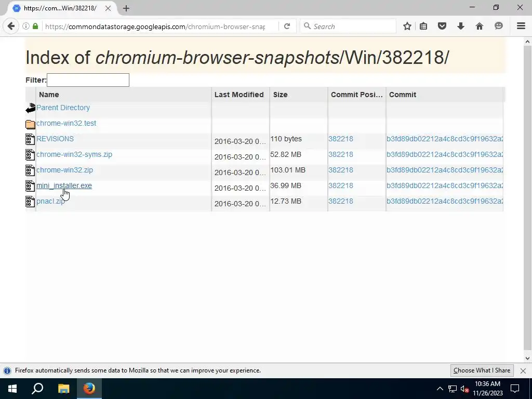
Task: Open commit hash link in mini_installer.exe row
Action: coord(445,185)
